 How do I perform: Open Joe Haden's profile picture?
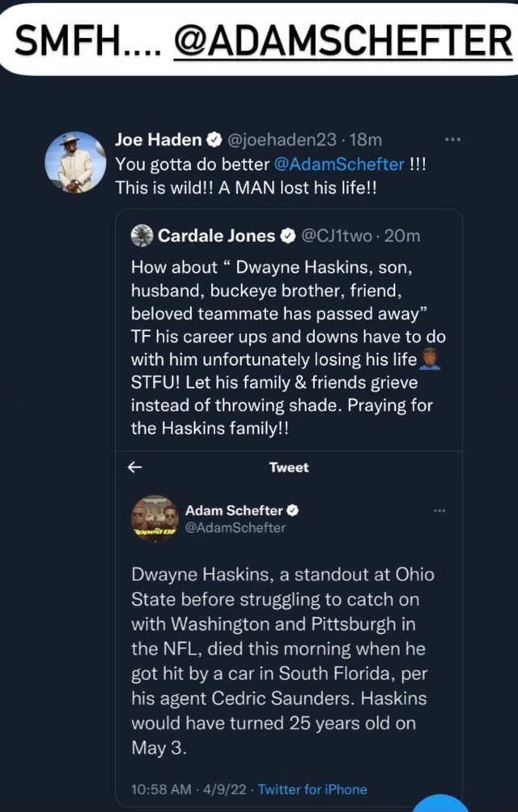74,158
